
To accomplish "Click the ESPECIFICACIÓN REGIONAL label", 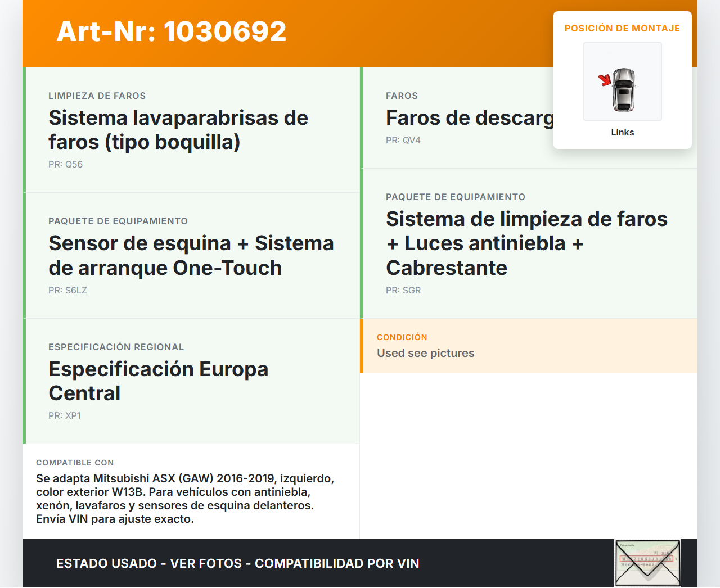I will coord(116,347).
